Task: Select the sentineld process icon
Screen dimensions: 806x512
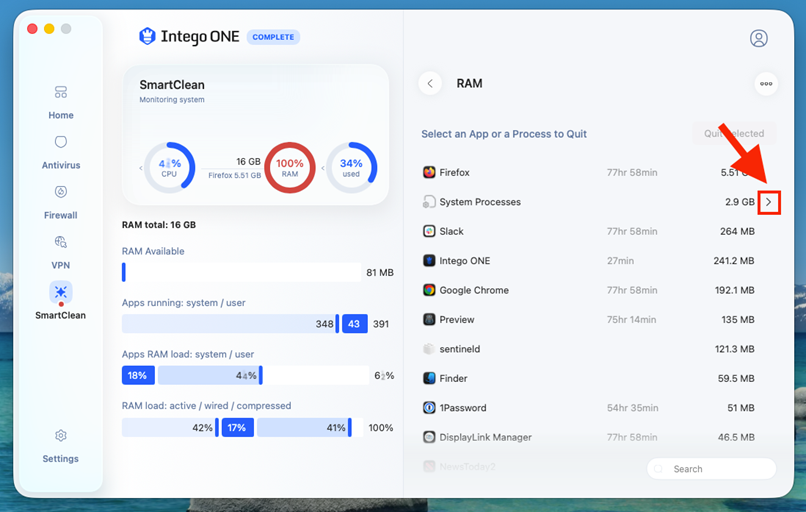Action: point(429,349)
